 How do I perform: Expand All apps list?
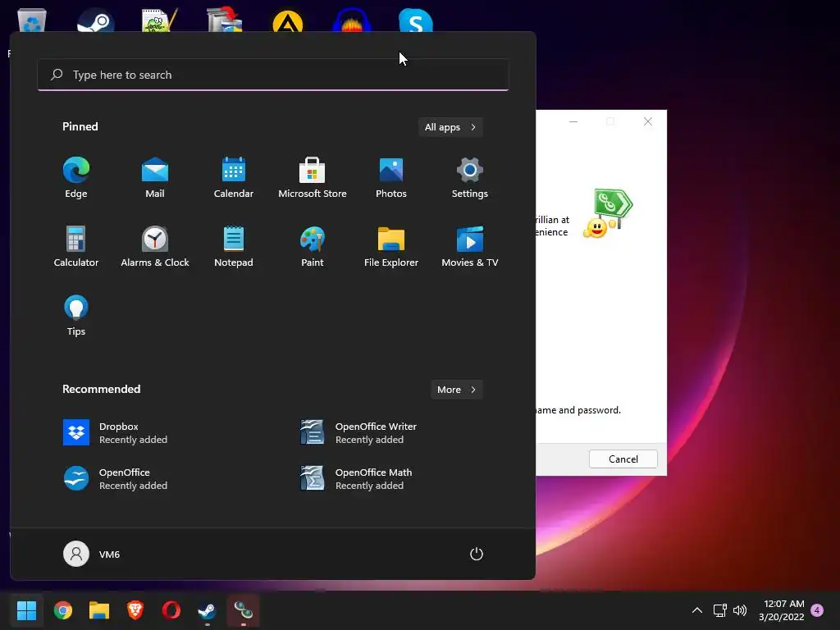coord(450,127)
